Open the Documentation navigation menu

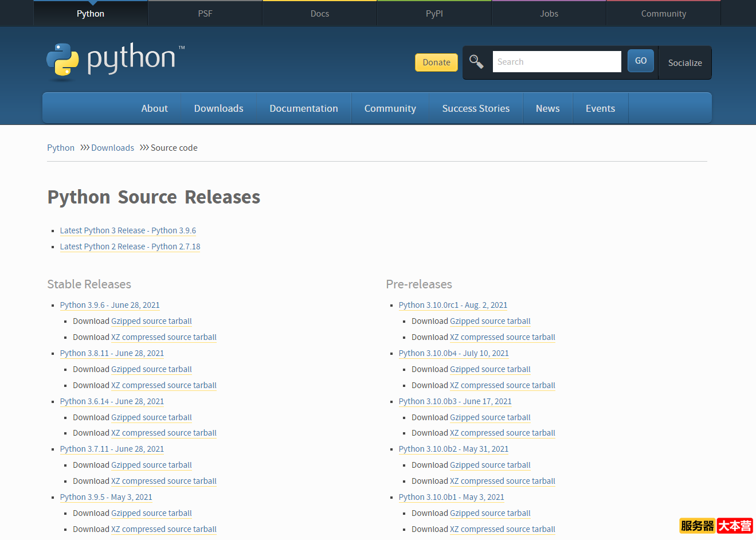point(304,108)
